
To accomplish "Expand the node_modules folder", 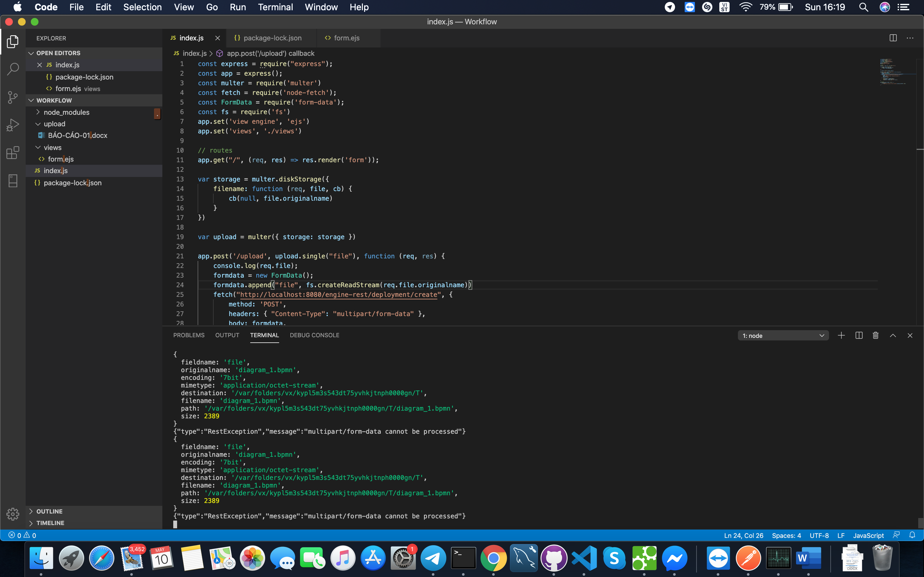I will point(66,112).
